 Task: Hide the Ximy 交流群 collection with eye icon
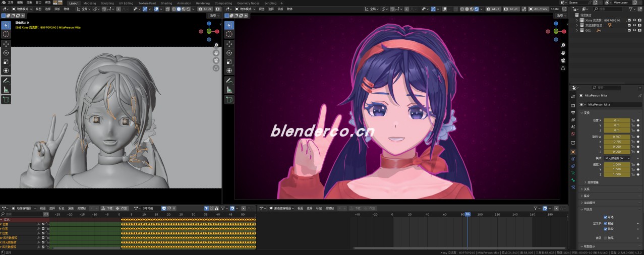tap(634, 20)
